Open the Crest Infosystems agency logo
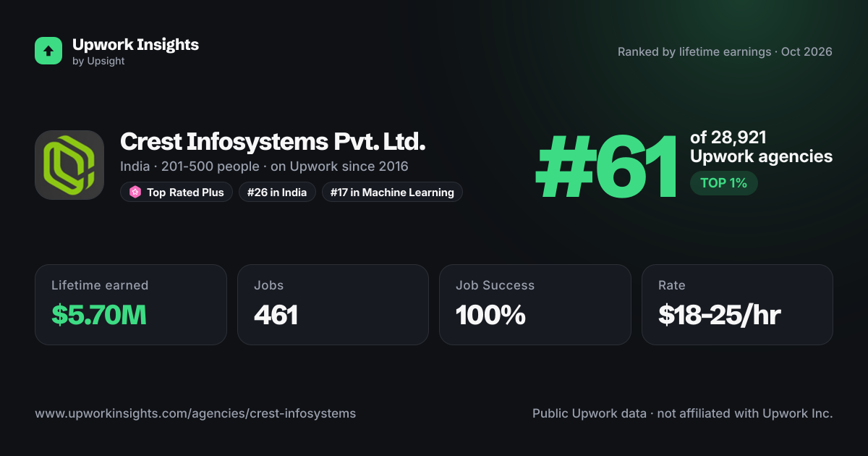The height and width of the screenshot is (456, 868). click(x=69, y=165)
